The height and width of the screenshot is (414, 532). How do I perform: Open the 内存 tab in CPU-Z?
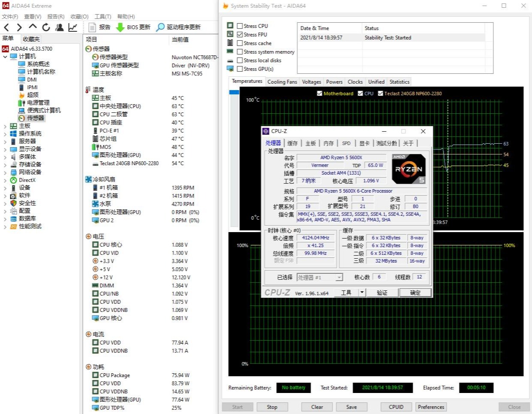328,143
